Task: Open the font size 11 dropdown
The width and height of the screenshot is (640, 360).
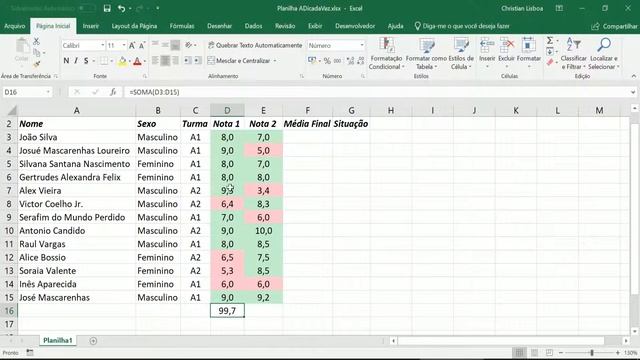Action: pos(124,45)
